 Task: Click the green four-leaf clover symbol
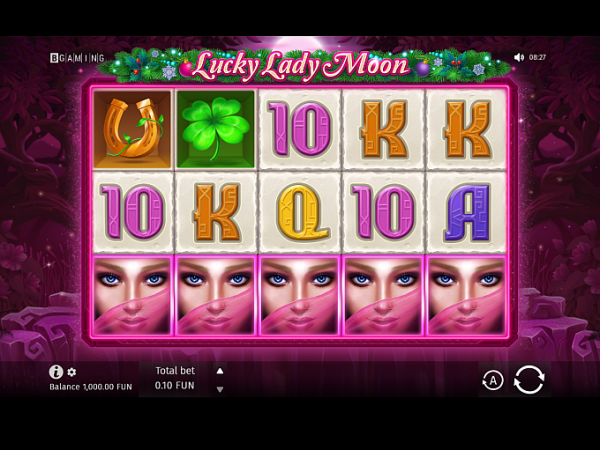coord(216,129)
